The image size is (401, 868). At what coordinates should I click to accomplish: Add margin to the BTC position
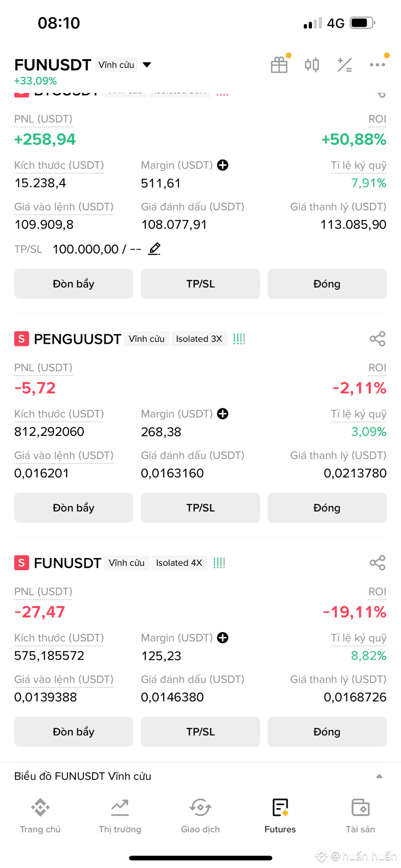[223, 165]
